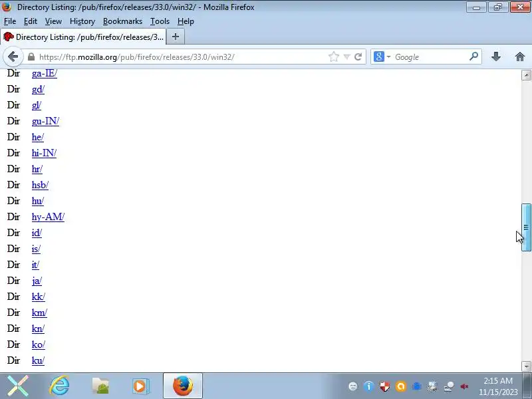Image resolution: width=532 pixels, height=399 pixels.
Task: Open the hr/ directory link
Action: [37, 169]
